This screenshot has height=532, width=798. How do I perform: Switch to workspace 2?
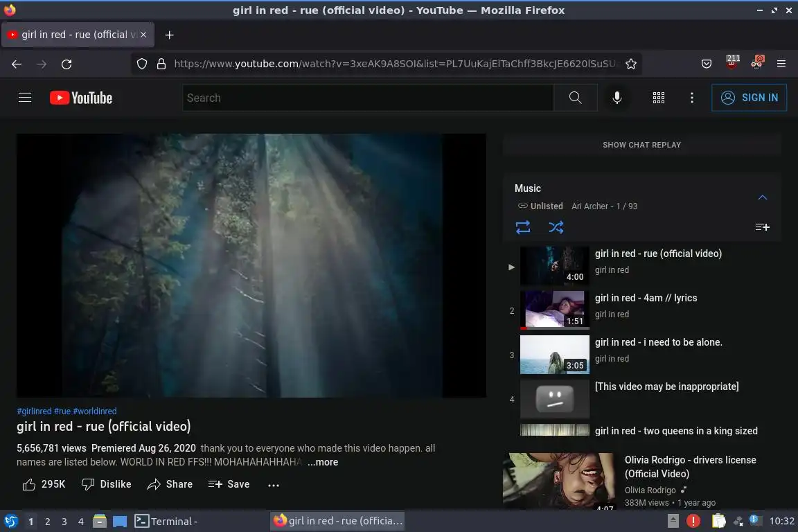pyautogui.click(x=47, y=522)
